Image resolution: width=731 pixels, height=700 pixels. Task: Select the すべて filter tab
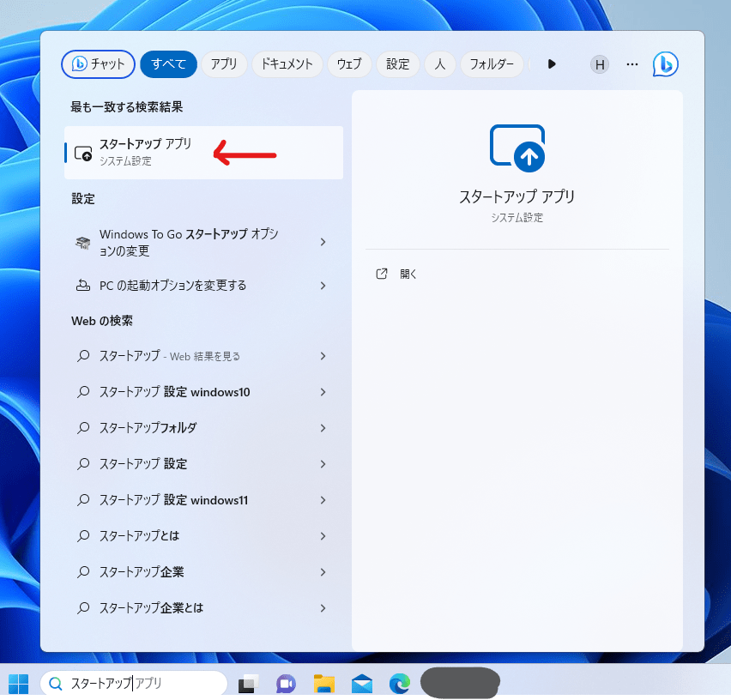(169, 64)
